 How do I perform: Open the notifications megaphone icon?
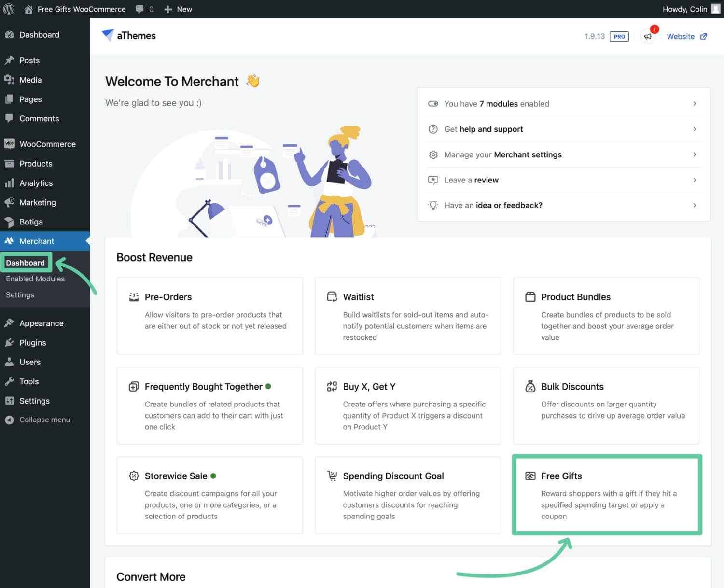pos(648,36)
